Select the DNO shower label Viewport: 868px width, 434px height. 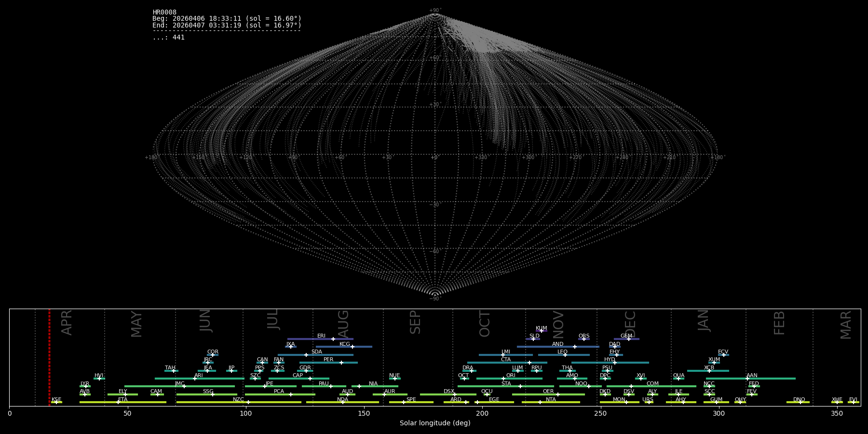799,399
